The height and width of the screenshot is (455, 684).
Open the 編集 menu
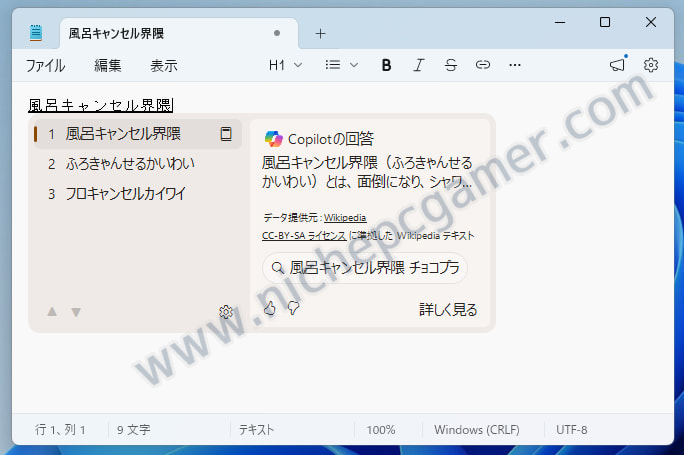pyautogui.click(x=108, y=66)
